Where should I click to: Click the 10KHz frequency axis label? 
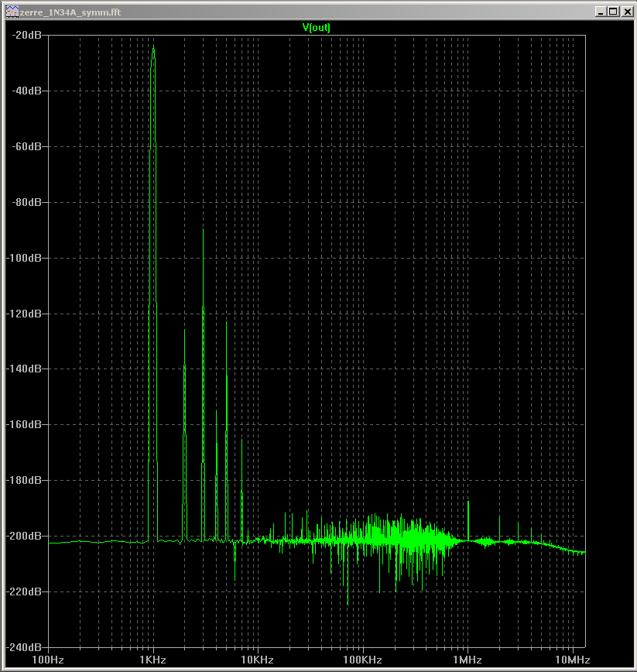(258, 660)
